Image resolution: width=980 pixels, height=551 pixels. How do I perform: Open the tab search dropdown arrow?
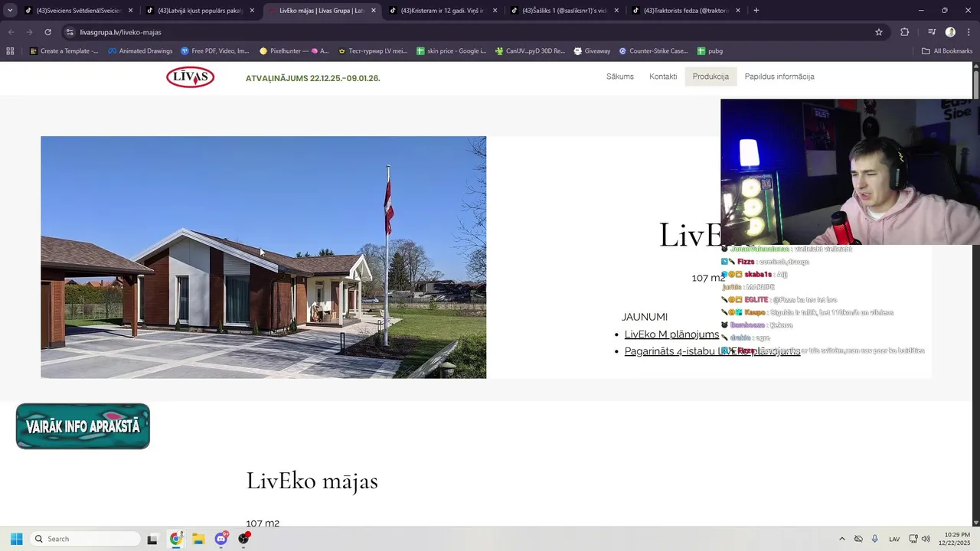[x=10, y=11]
